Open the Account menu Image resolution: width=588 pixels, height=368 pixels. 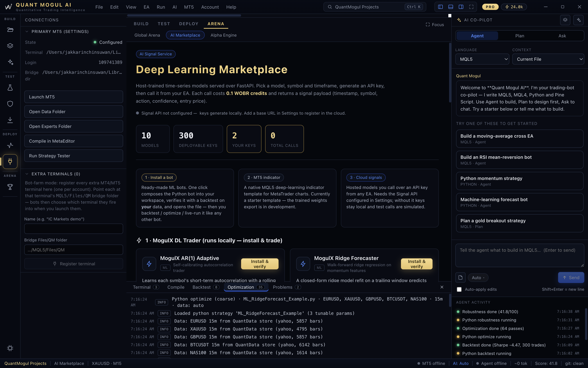(210, 7)
